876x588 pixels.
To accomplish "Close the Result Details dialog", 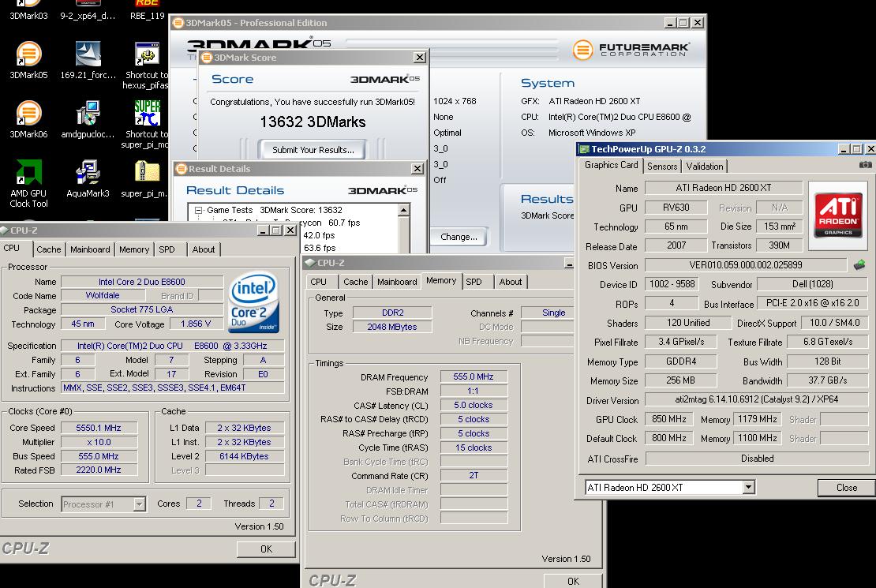I will (417, 169).
